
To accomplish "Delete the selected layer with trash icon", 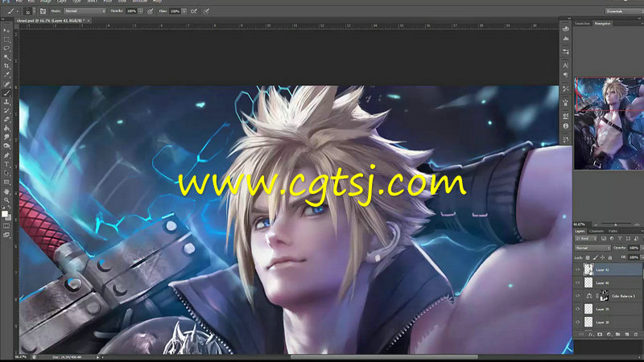I will click(x=636, y=335).
